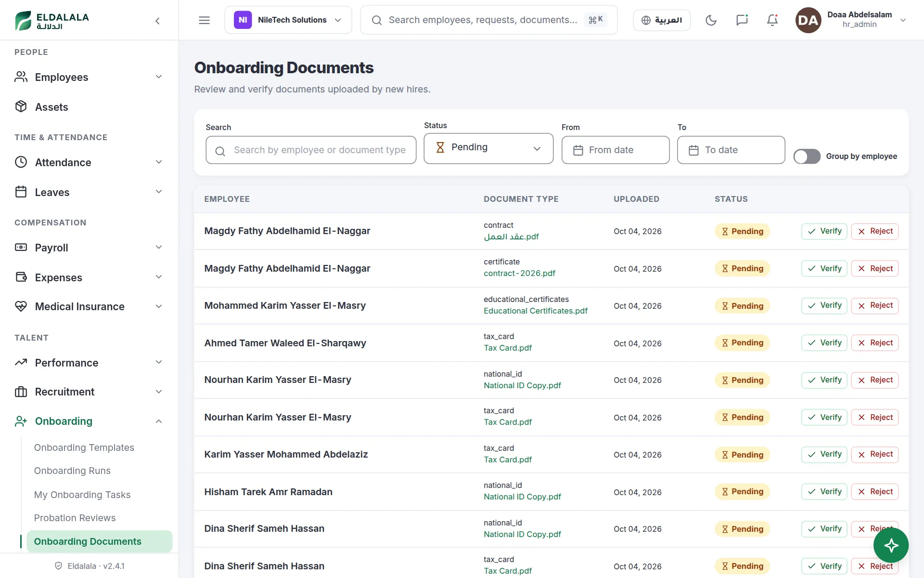Open the notifications bell
The height and width of the screenshot is (578, 924).
pos(772,20)
